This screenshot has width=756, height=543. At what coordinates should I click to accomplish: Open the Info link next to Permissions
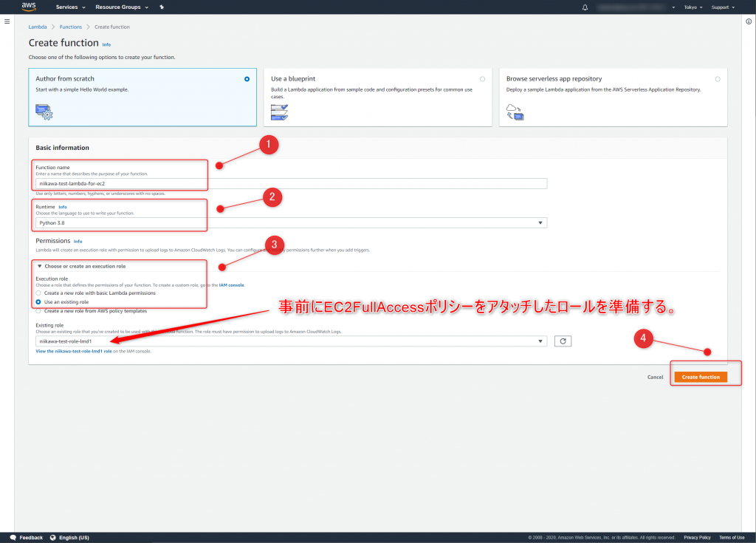click(78, 242)
